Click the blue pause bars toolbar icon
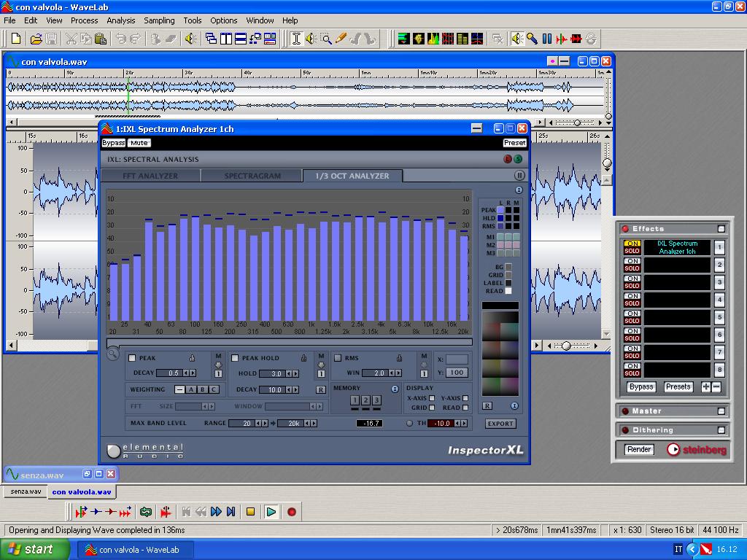Screen dimensions: 747x560 click(547, 39)
